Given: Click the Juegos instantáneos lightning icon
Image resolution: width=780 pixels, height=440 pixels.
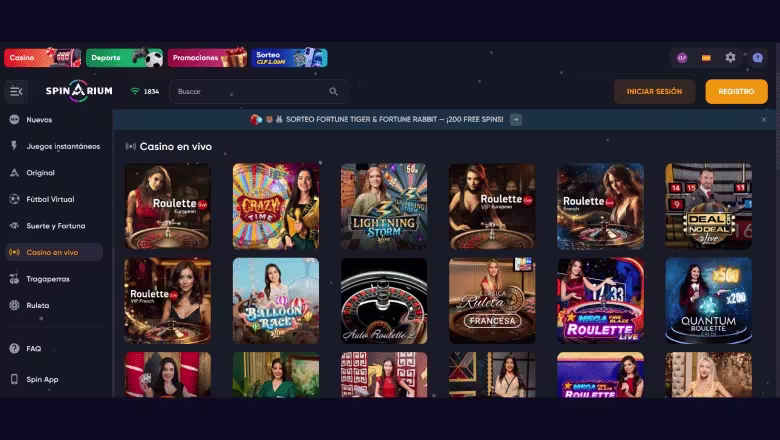Looking at the screenshot, I should [14, 146].
